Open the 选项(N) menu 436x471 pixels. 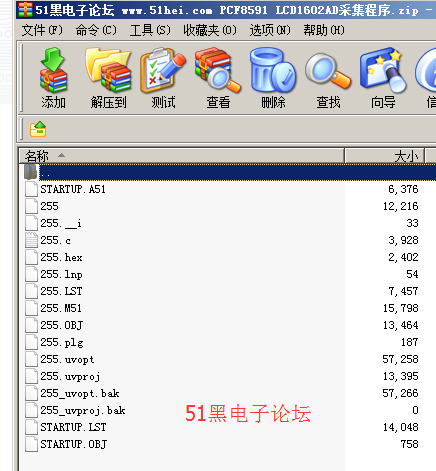pyautogui.click(x=270, y=30)
